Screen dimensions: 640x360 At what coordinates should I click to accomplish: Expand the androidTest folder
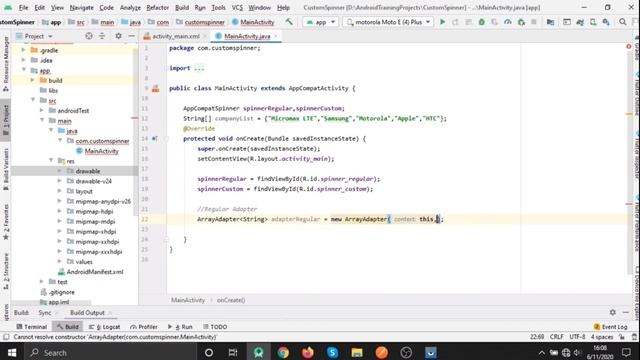pos(42,111)
